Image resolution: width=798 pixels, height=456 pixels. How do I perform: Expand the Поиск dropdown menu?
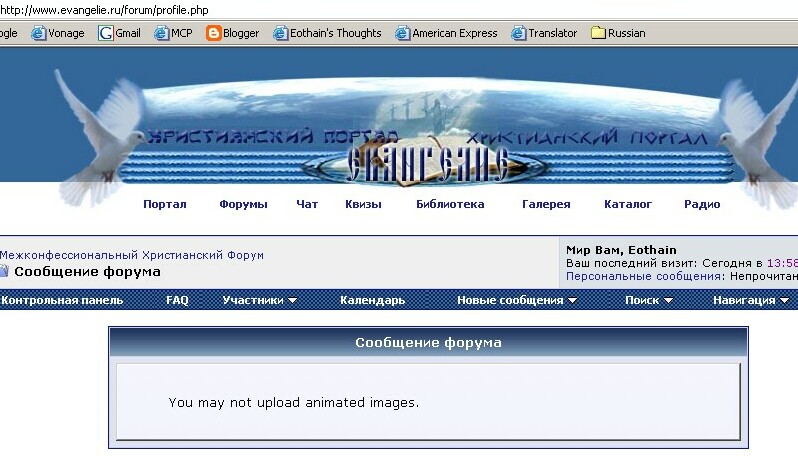pyautogui.click(x=648, y=300)
